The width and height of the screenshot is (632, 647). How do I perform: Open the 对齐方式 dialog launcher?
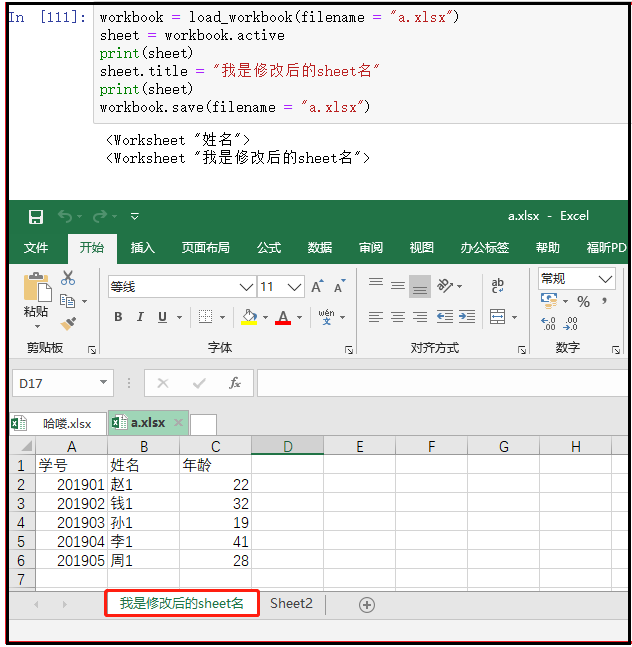coord(522,350)
